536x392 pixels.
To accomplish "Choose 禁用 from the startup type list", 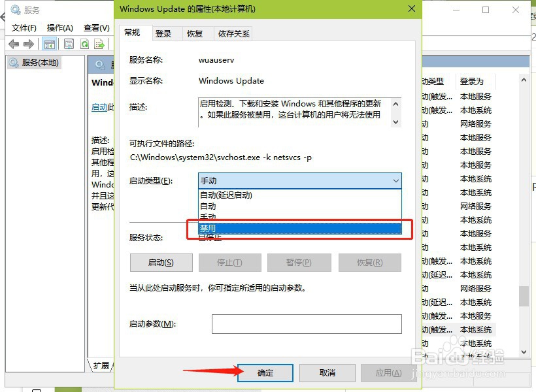I will coord(300,228).
